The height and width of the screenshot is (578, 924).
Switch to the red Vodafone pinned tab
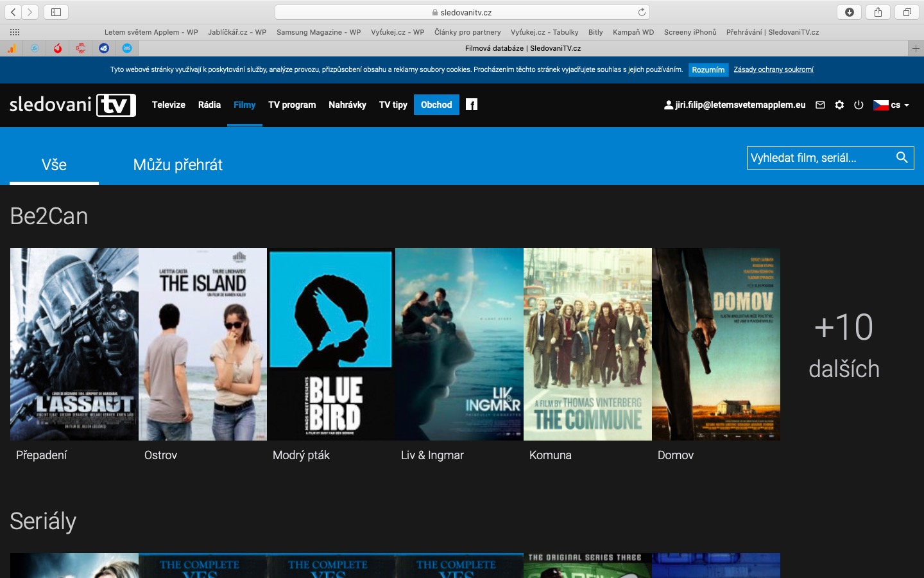tap(58, 48)
